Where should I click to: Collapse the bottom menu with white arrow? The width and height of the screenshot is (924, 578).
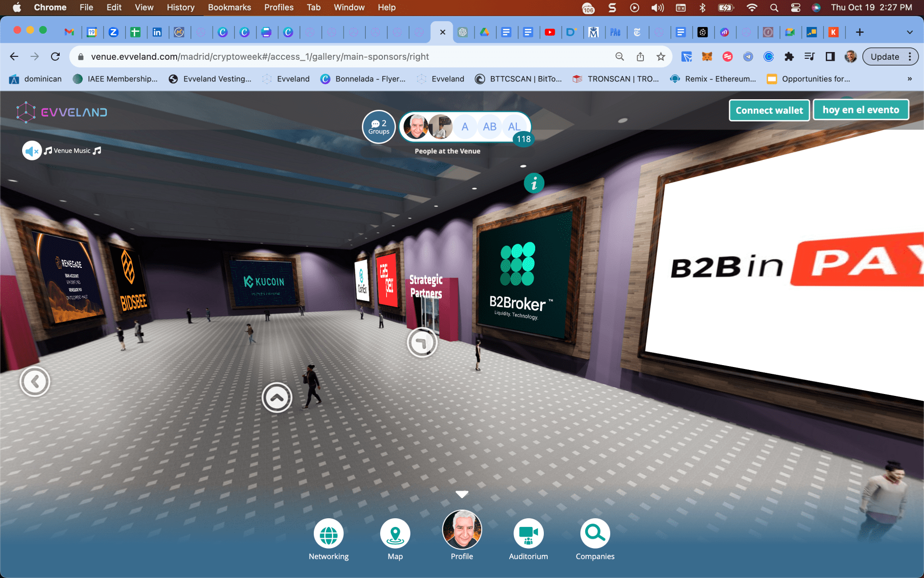462,494
